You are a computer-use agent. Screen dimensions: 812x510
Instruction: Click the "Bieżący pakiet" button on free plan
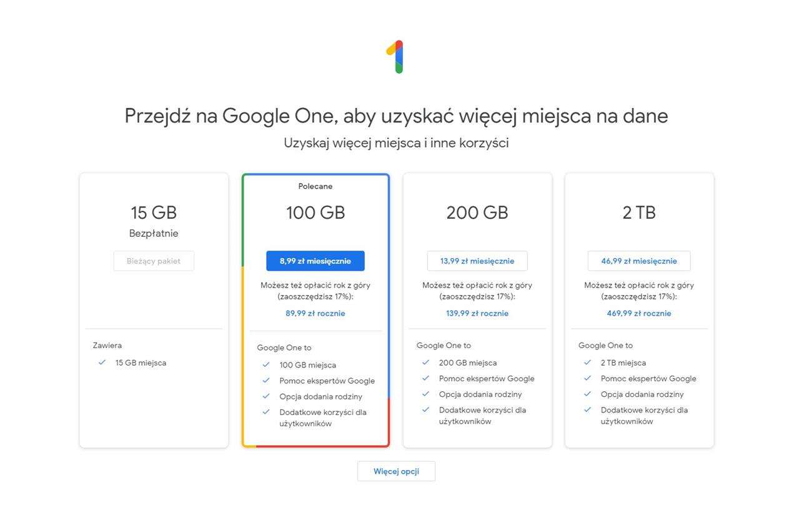point(154,261)
